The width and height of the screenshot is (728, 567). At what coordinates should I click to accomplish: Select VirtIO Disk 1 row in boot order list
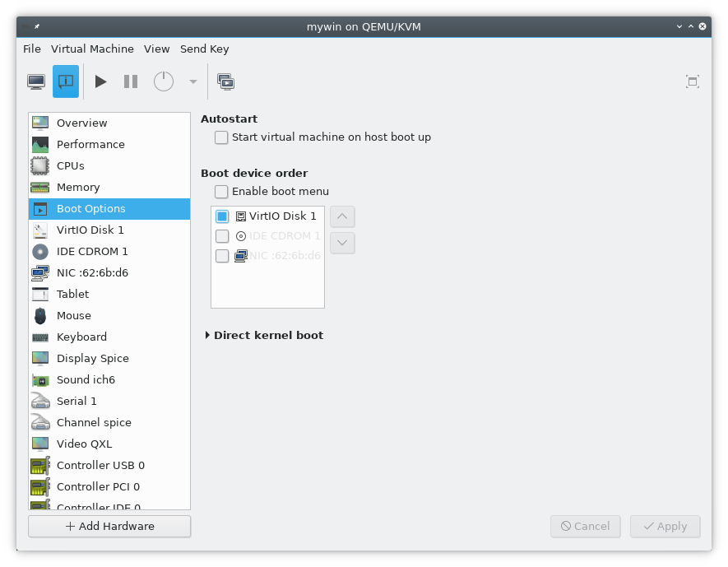pyautogui.click(x=267, y=216)
